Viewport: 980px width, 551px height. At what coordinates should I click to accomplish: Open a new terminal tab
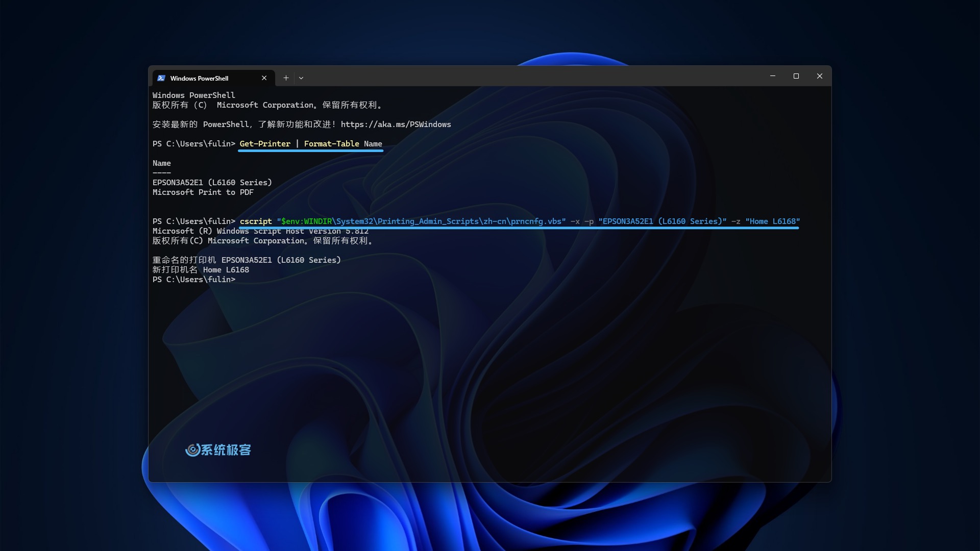click(x=286, y=78)
